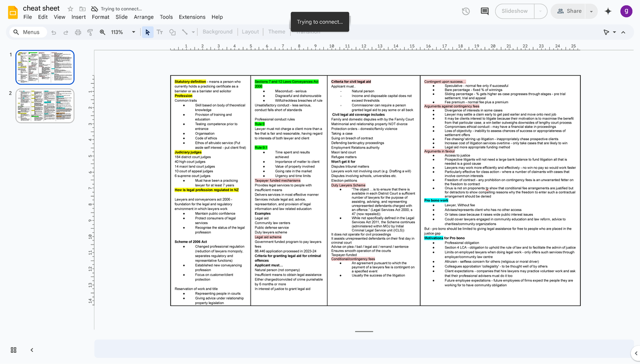
Task: Pick the line drawing tool
Action: coord(184,32)
